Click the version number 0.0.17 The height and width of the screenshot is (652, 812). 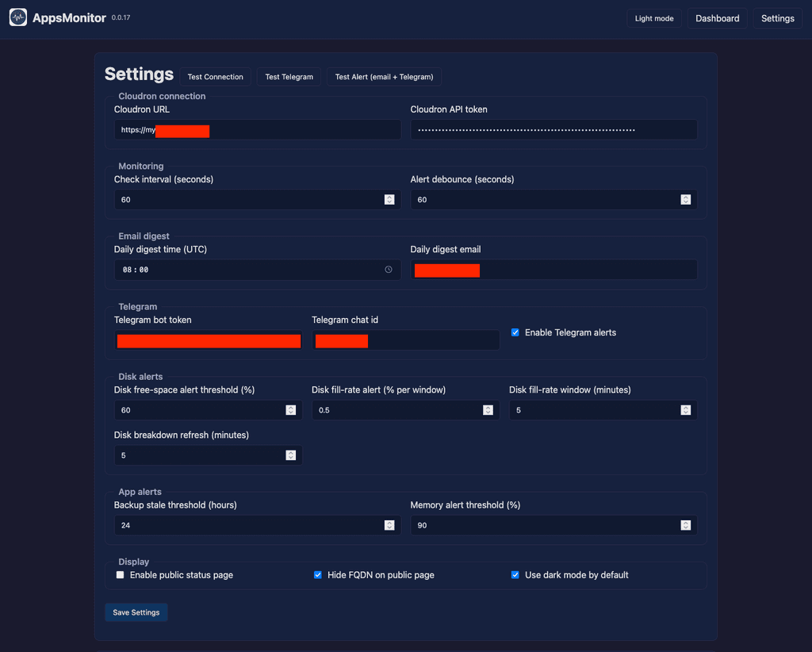click(121, 17)
